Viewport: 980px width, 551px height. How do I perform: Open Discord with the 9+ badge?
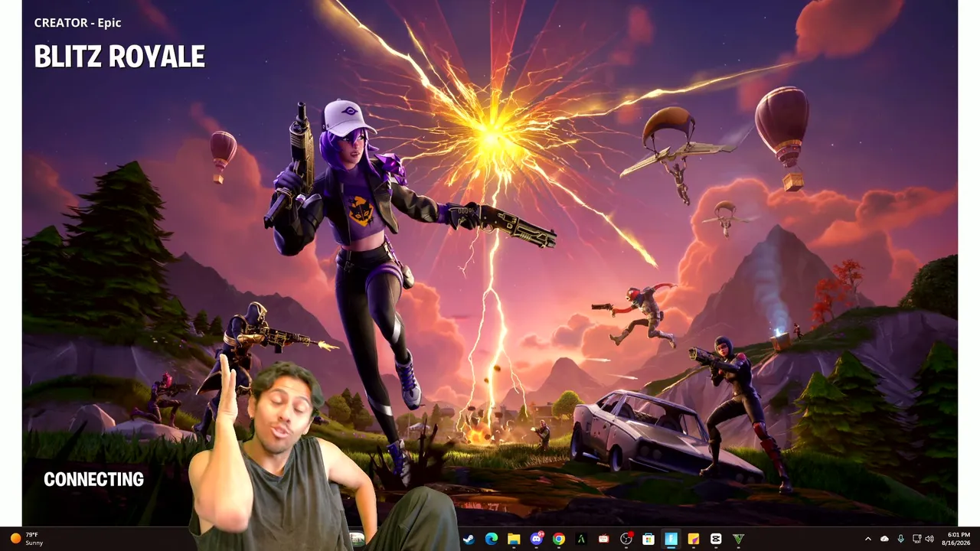pos(537,540)
